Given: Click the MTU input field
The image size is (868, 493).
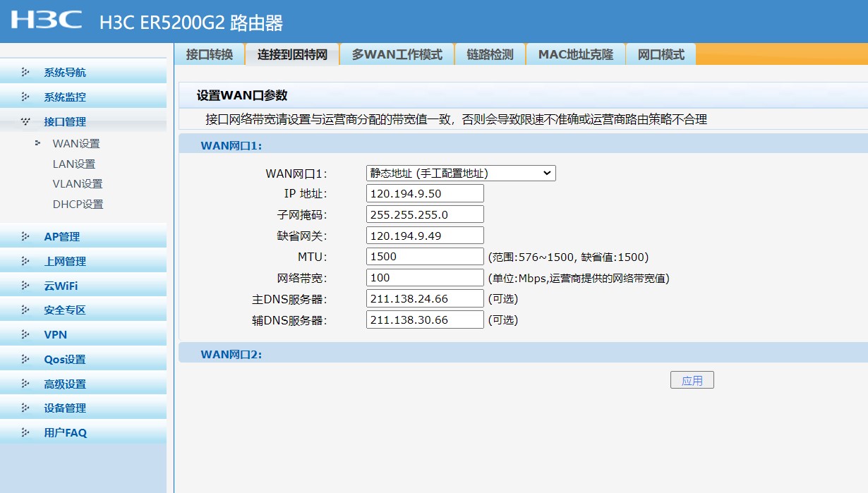Looking at the screenshot, I should click(x=425, y=257).
